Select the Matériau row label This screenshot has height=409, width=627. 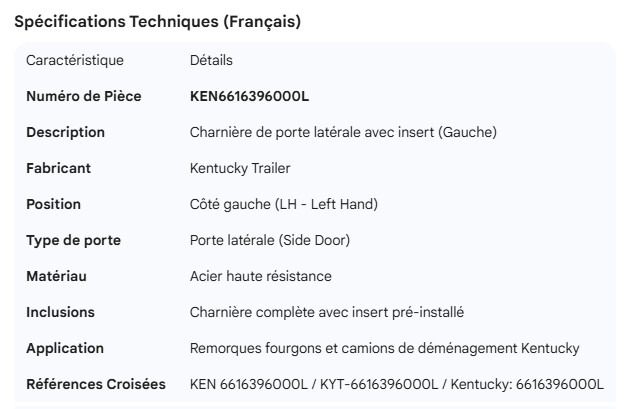(x=56, y=276)
